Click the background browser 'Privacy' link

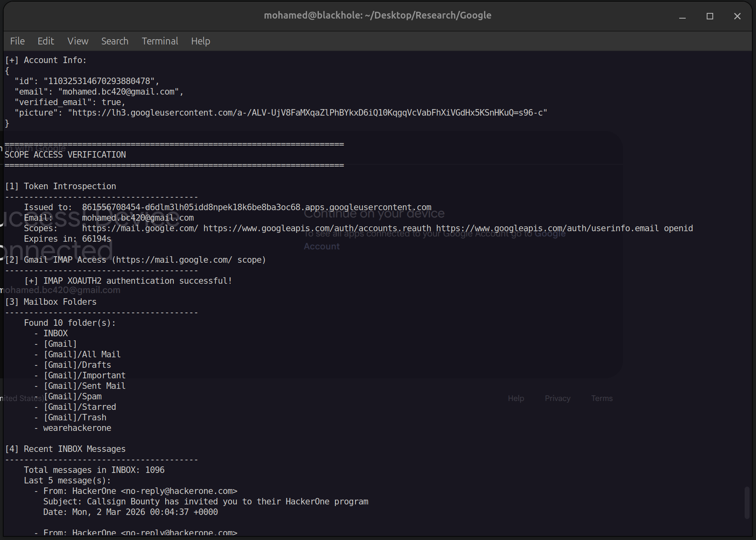tap(558, 399)
